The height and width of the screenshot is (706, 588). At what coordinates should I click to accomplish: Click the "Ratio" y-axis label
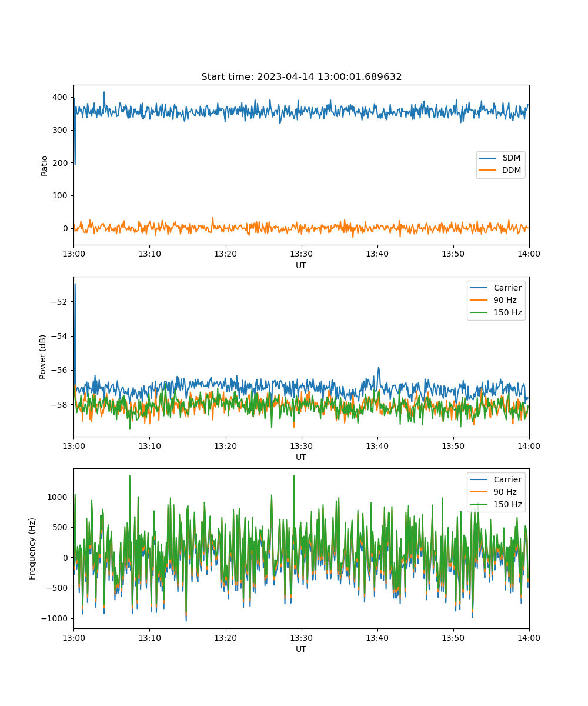[x=45, y=165]
